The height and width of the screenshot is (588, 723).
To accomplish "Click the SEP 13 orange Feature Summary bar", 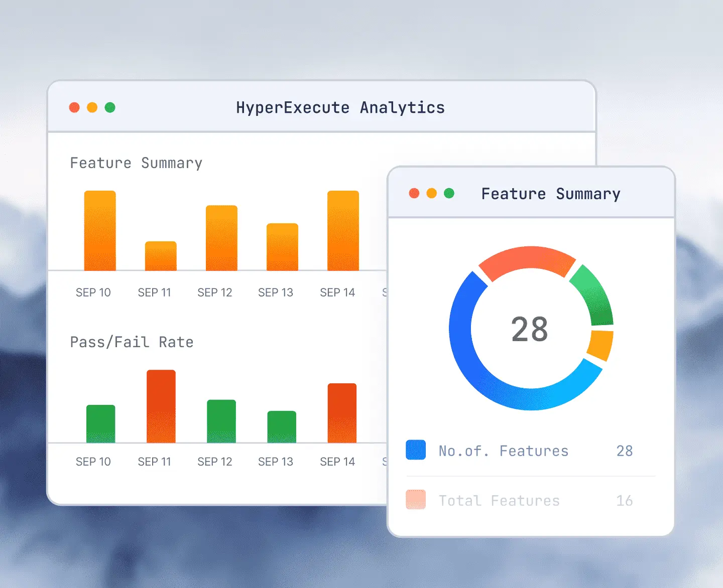I will coord(282,247).
